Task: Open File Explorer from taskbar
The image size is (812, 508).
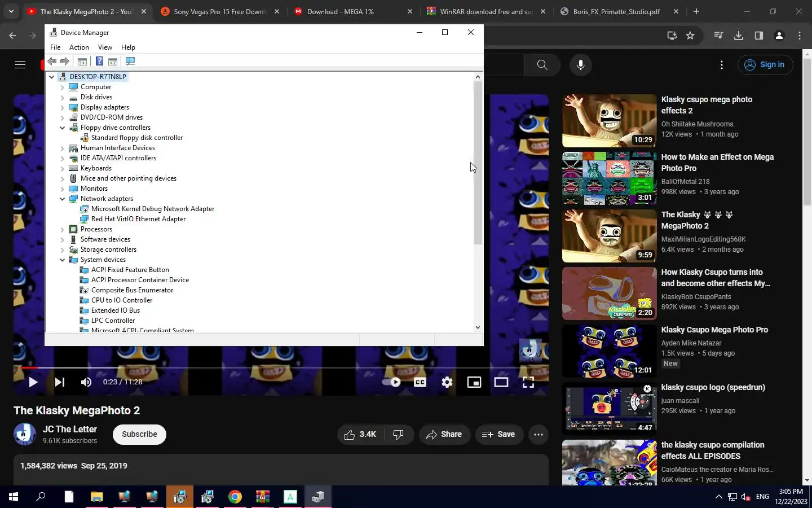Action: [x=96, y=497]
